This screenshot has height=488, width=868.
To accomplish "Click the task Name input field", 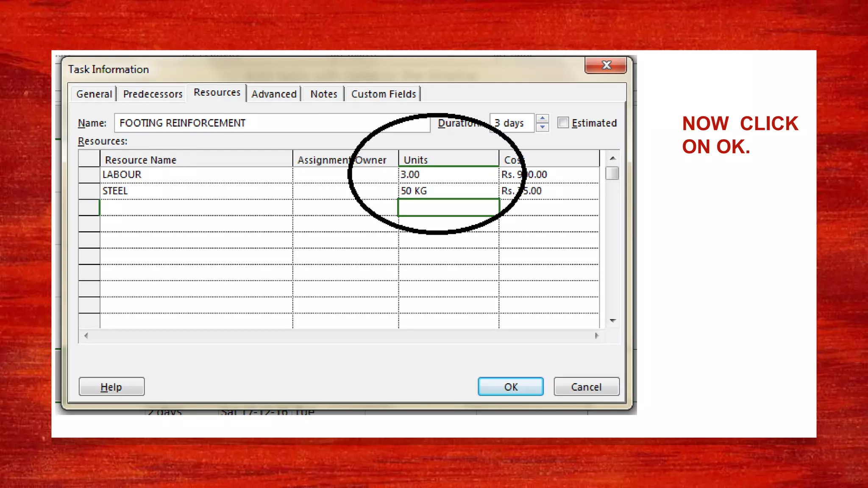I will pos(271,123).
